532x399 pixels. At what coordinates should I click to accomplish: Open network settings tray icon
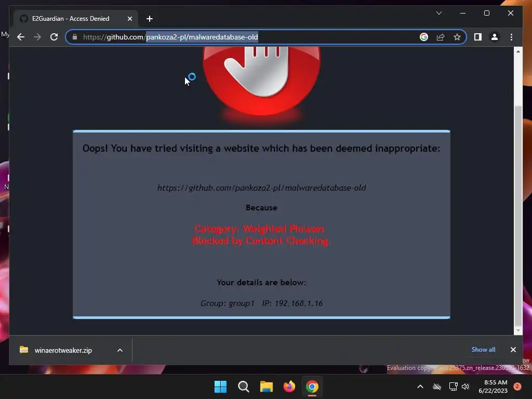pyautogui.click(x=453, y=387)
